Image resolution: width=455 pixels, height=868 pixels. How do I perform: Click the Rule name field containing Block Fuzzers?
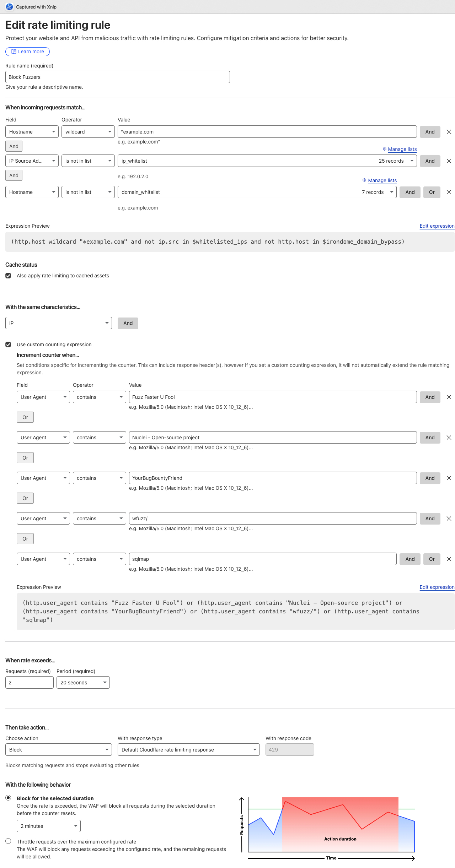(117, 77)
